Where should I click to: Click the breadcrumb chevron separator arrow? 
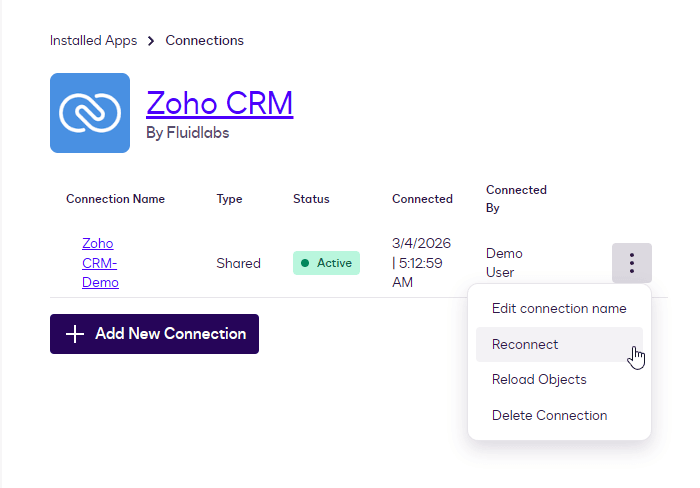(x=151, y=41)
